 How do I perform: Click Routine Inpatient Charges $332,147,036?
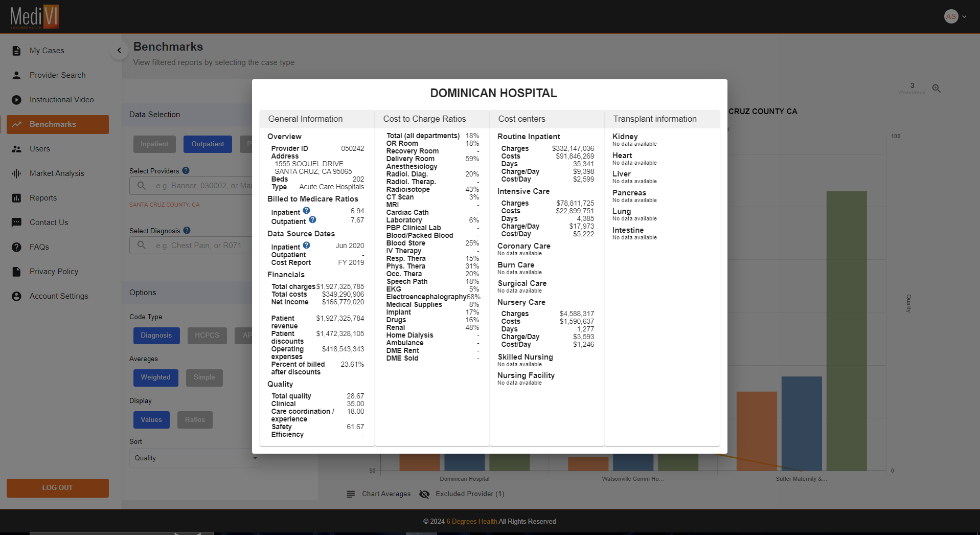pos(573,149)
